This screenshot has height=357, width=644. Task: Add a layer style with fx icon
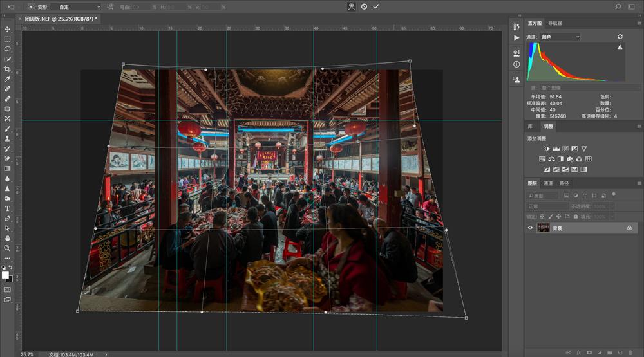point(579,352)
